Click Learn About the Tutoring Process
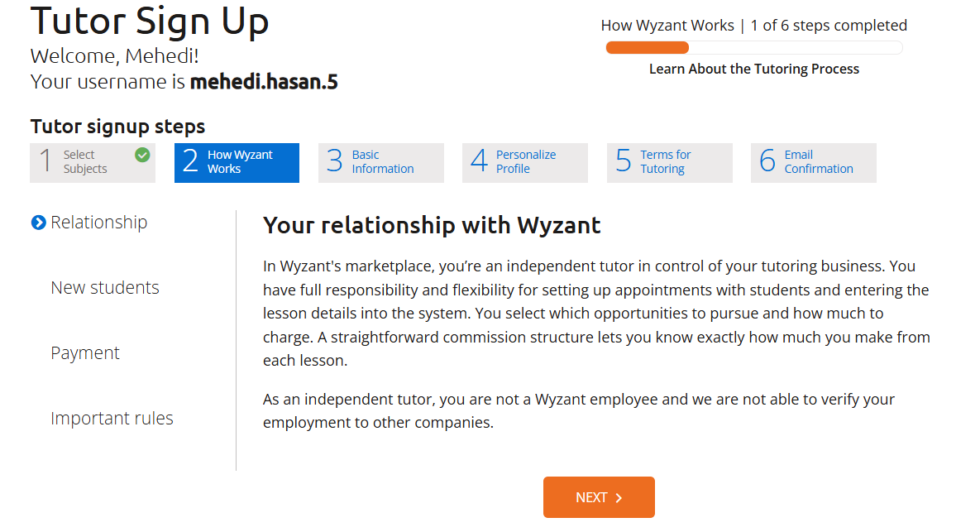This screenshot has height=532, width=980. [x=753, y=69]
